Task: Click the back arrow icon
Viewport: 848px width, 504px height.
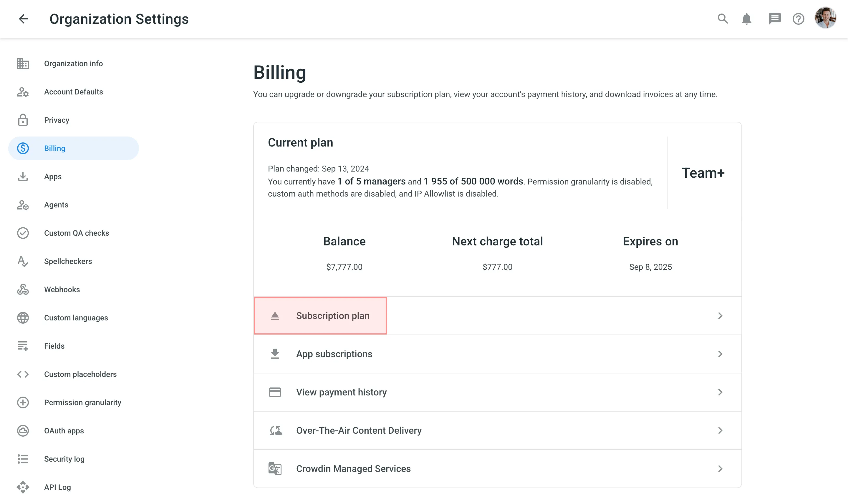Action: click(x=24, y=19)
